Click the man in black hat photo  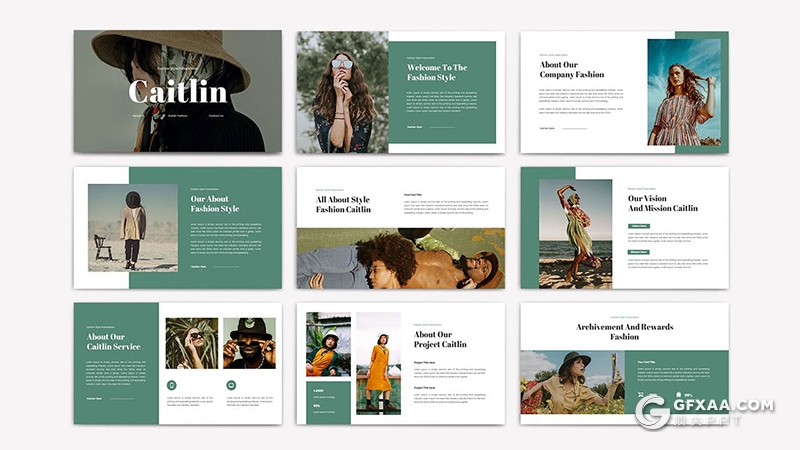249,344
